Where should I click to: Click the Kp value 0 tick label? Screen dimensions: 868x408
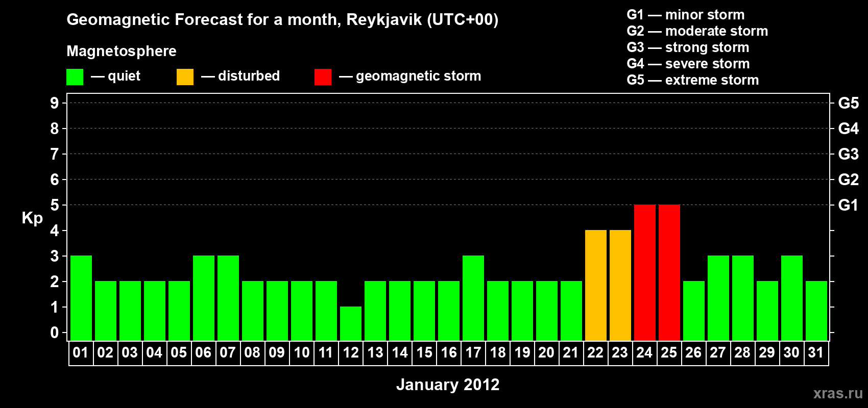click(x=55, y=333)
